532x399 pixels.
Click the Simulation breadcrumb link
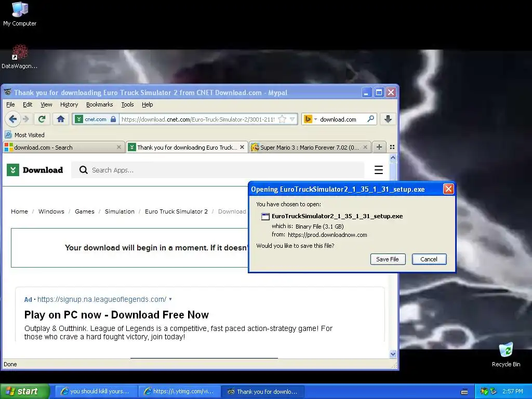(x=119, y=211)
